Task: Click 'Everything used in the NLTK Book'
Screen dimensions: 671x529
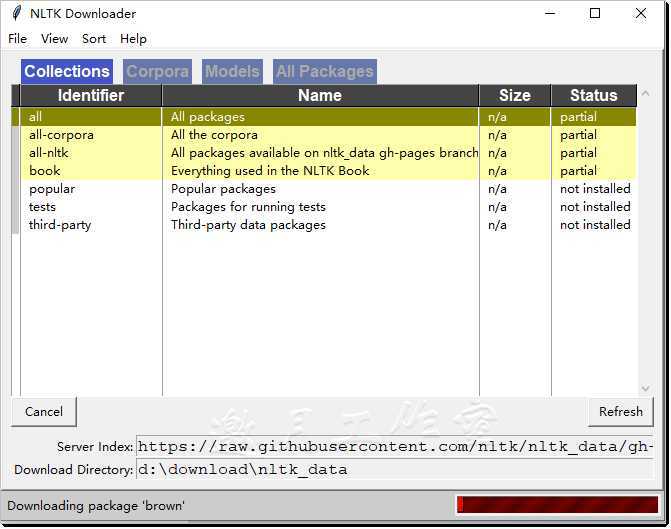Action: tap(270, 171)
